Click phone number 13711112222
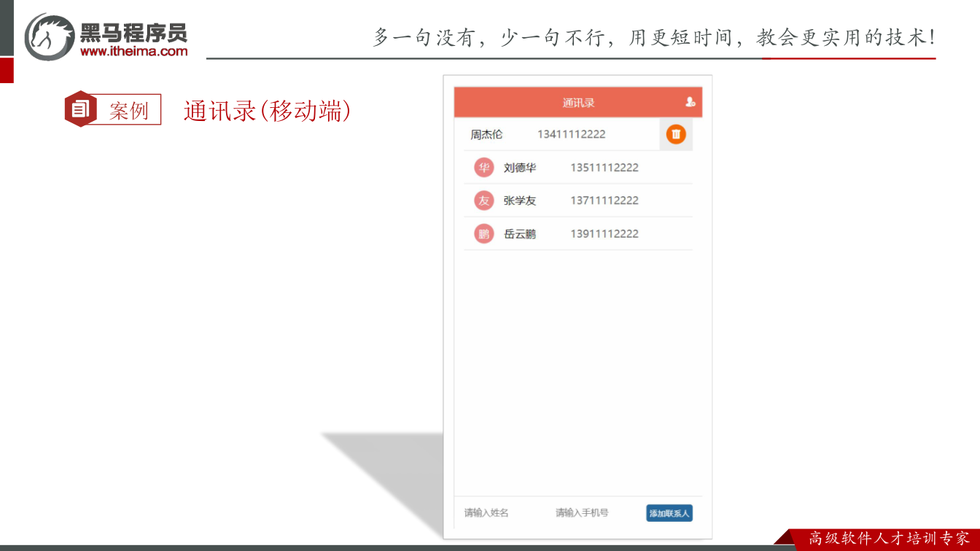The image size is (980, 551). pos(604,200)
